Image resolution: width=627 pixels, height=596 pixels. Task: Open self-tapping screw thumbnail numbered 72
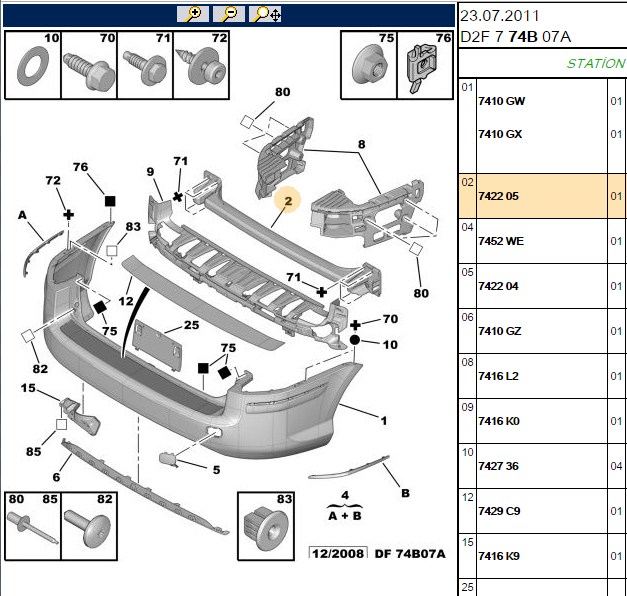(x=201, y=65)
